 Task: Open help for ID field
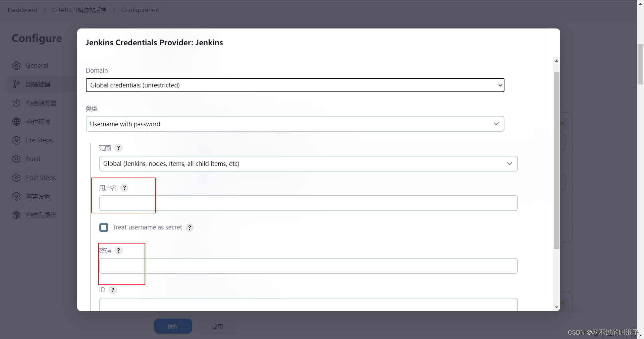[113, 290]
